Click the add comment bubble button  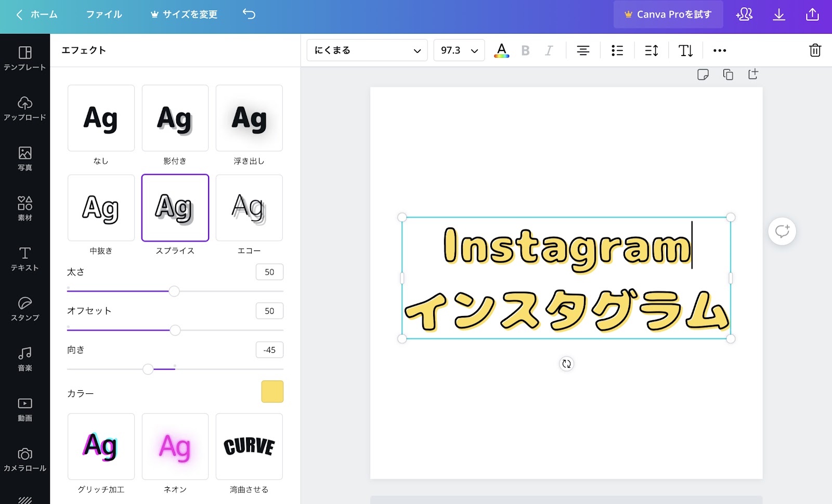coord(782,231)
